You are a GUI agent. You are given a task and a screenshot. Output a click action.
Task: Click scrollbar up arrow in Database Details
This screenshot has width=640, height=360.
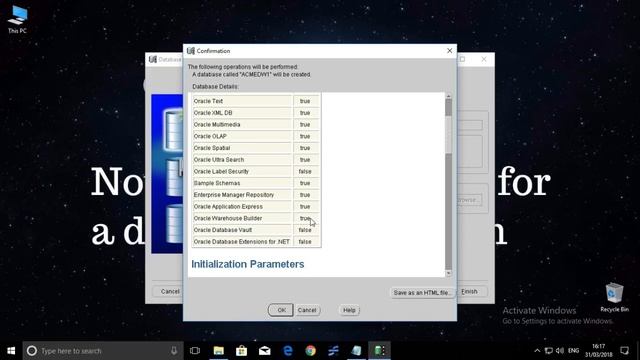coord(449,96)
